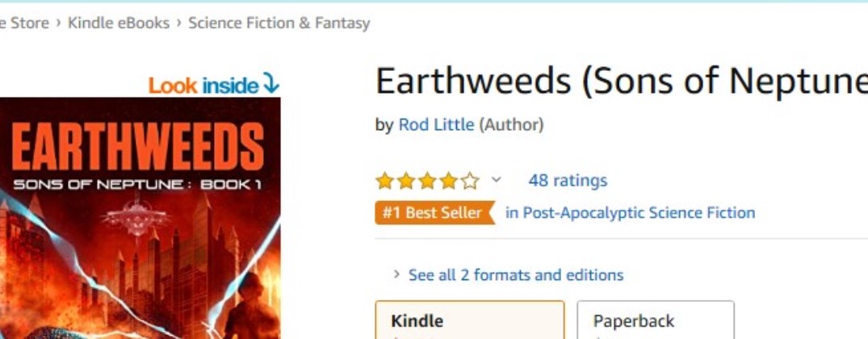Click the Look inside arrow icon
Image resolution: width=868 pixels, height=339 pixels.
click(271, 86)
